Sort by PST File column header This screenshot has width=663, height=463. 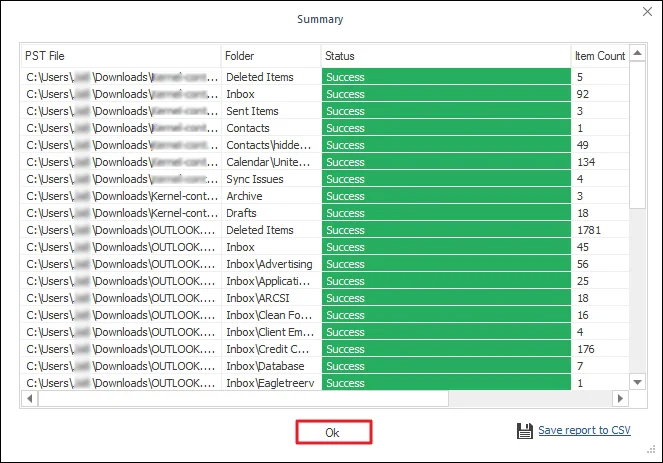(x=121, y=56)
